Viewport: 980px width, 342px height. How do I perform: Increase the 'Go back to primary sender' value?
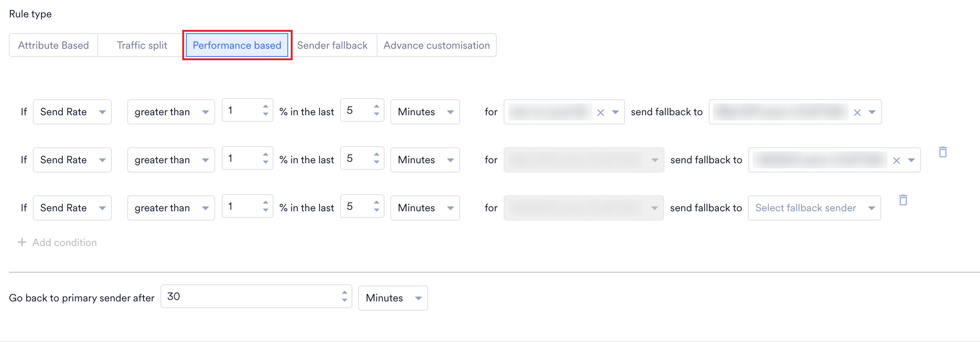344,293
